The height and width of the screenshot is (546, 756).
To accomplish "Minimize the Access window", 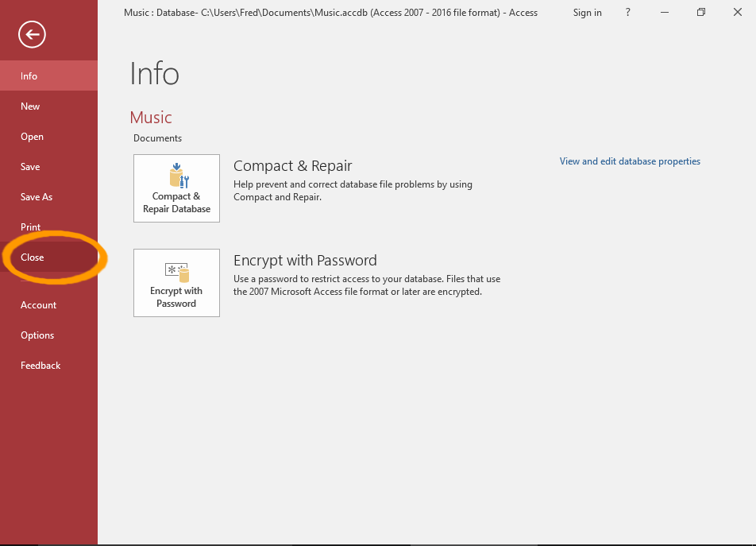I will click(665, 12).
